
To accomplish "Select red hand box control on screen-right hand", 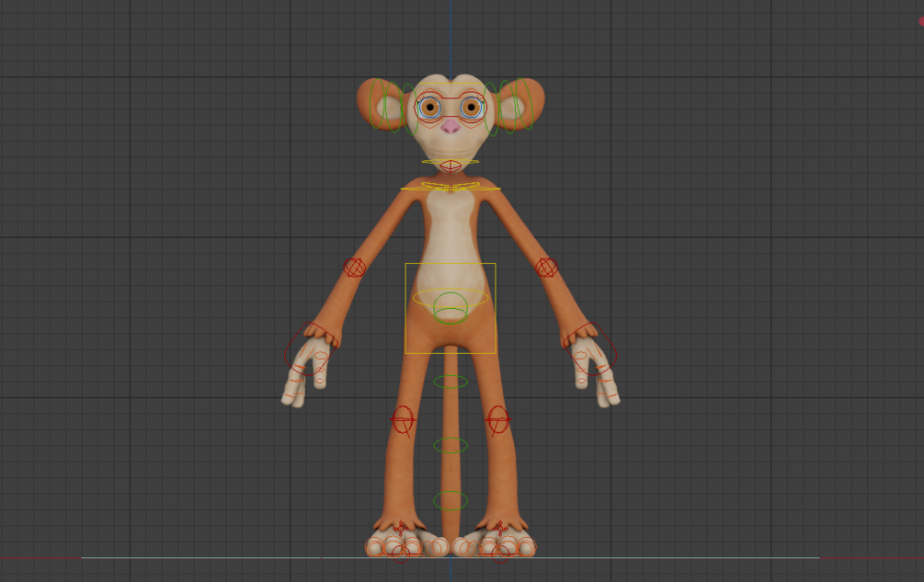I will pos(588,348).
